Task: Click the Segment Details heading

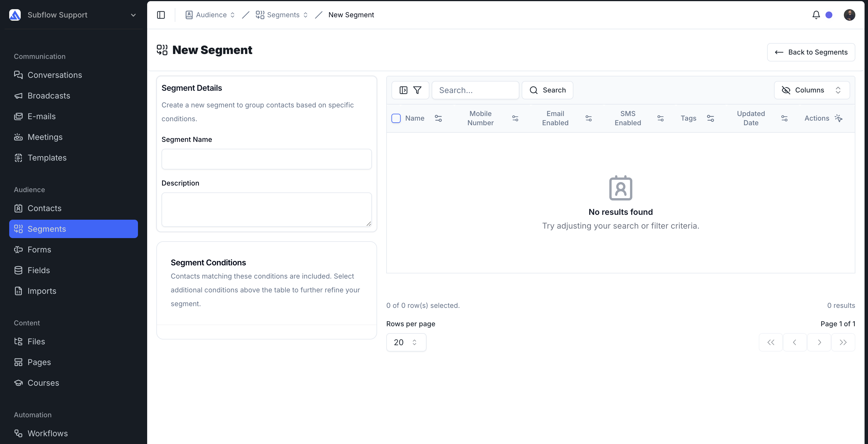Action: pos(192,88)
